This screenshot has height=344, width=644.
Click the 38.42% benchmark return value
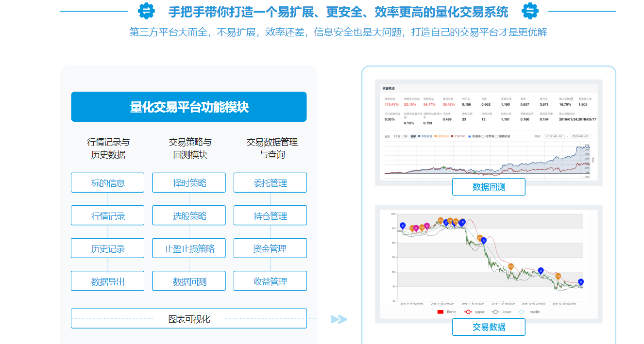click(449, 104)
